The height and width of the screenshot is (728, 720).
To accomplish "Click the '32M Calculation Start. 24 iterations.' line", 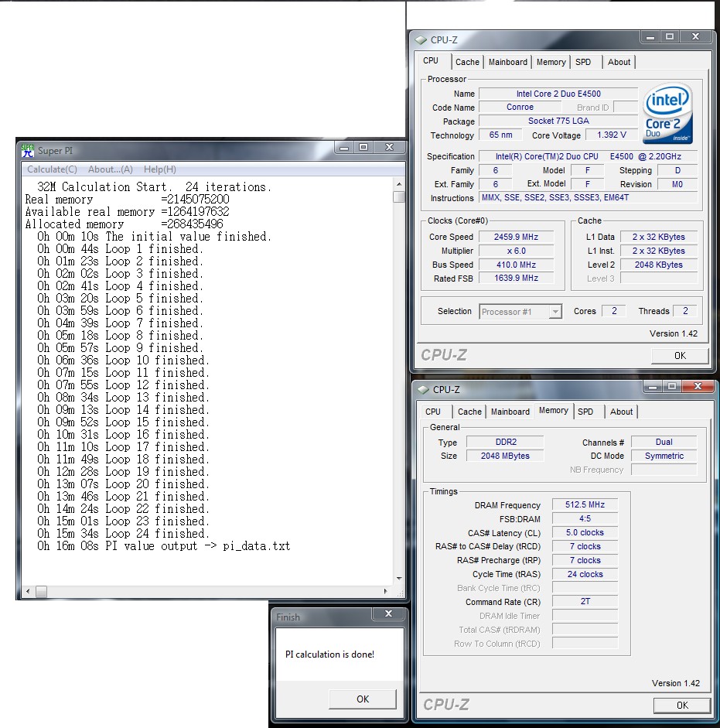I will click(154, 187).
